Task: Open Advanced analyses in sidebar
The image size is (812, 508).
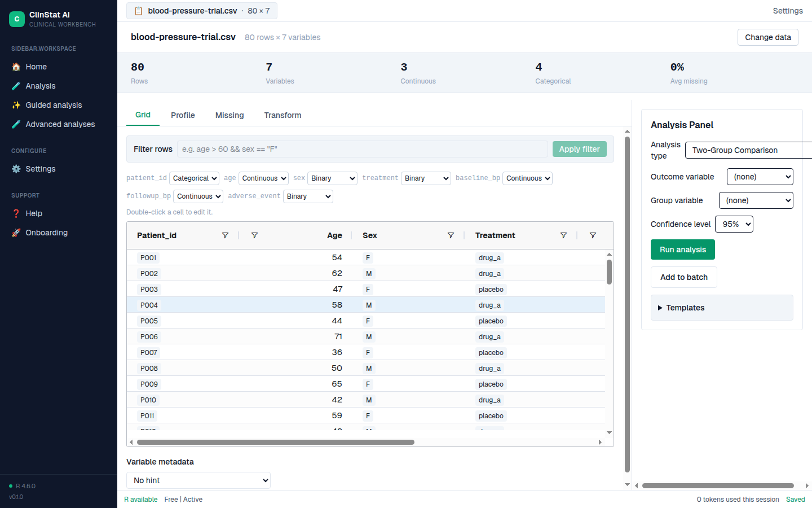Action: click(x=59, y=124)
